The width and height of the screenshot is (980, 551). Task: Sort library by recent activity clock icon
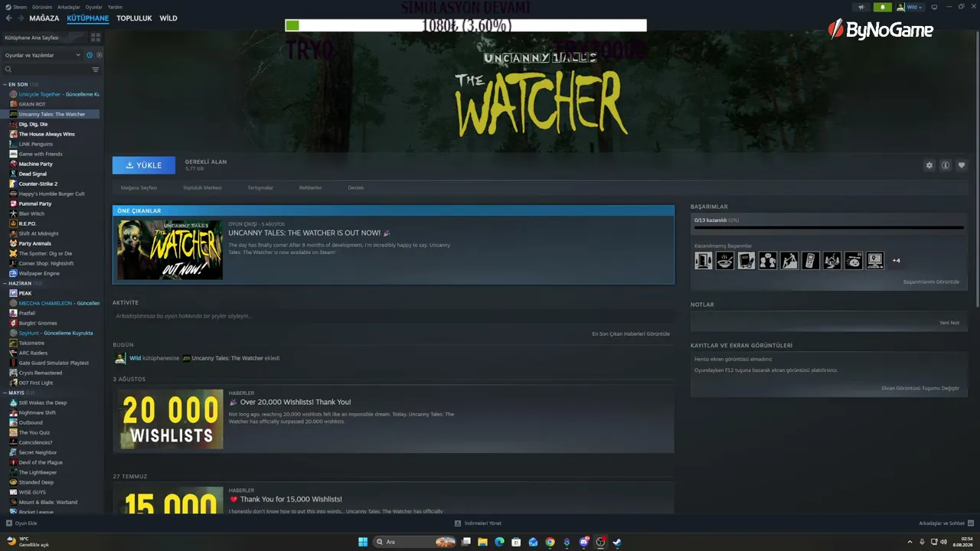pos(90,55)
